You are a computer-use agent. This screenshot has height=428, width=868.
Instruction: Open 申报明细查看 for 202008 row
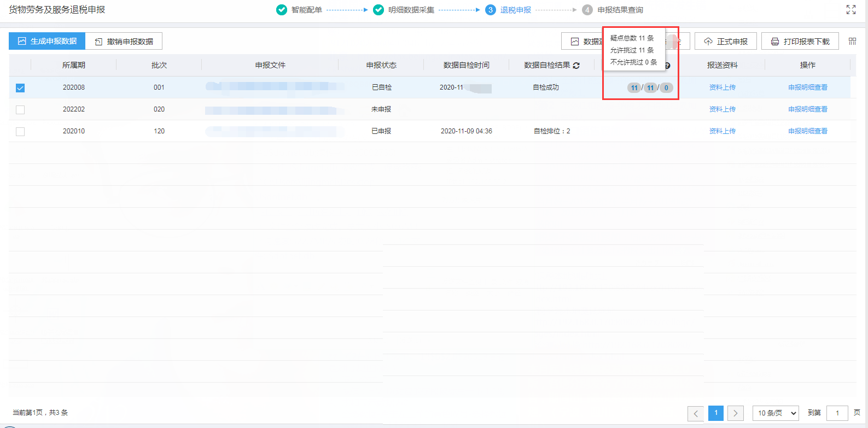[808, 87]
